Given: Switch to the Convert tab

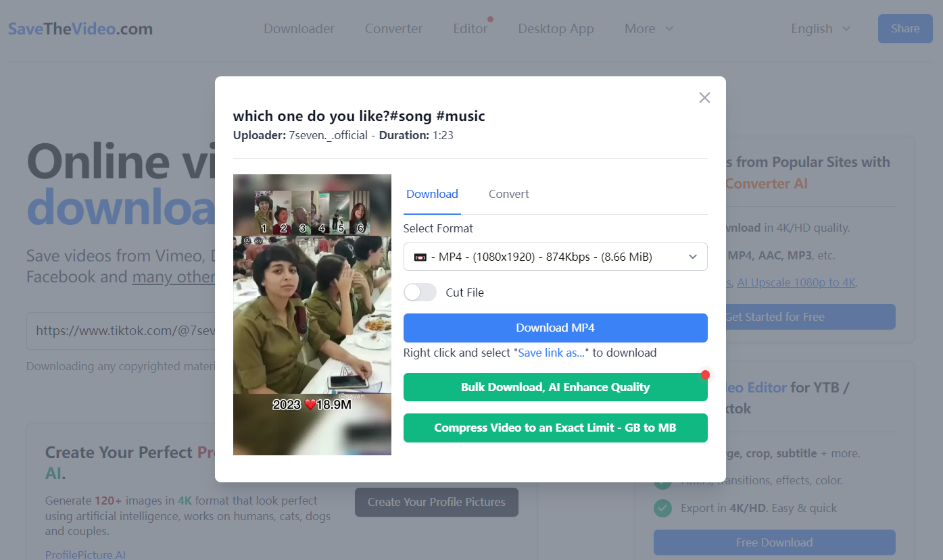Looking at the screenshot, I should [x=508, y=194].
